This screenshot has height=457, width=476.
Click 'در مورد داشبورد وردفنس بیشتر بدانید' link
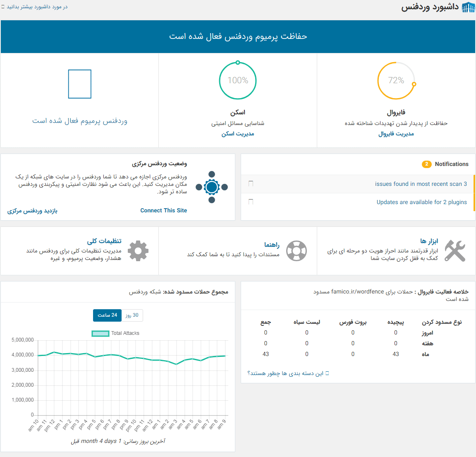(37, 7)
